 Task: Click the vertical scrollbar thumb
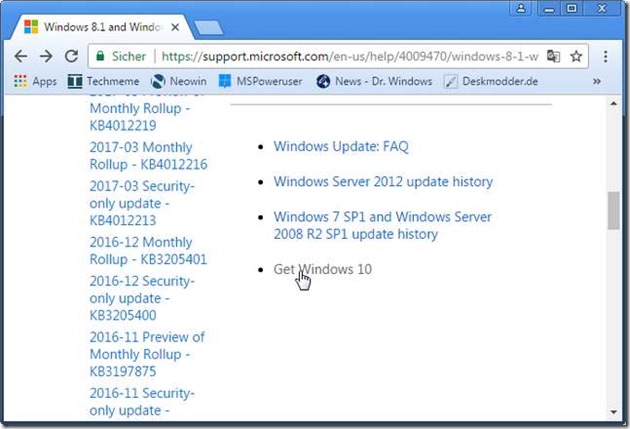(613, 211)
